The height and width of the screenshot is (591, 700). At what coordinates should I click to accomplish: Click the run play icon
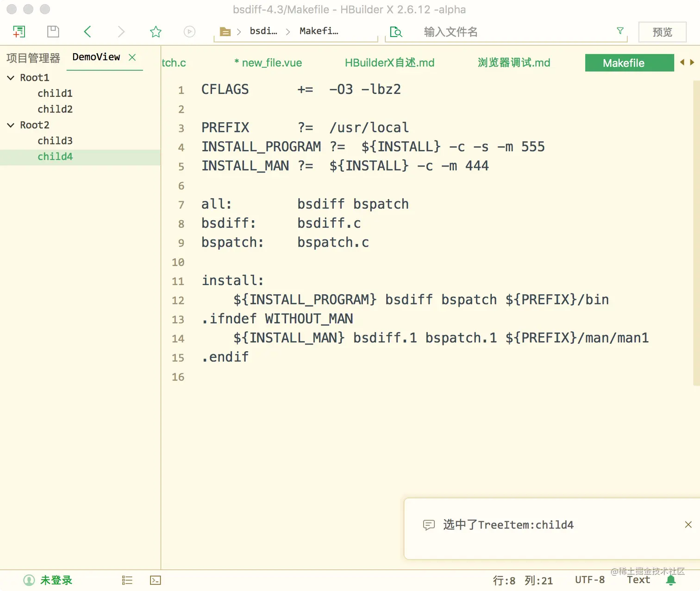click(189, 31)
